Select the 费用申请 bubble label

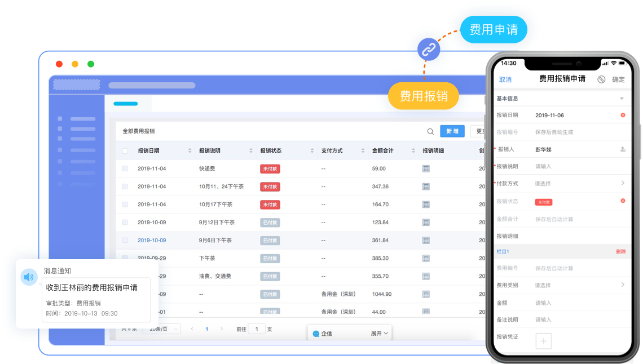point(494,30)
